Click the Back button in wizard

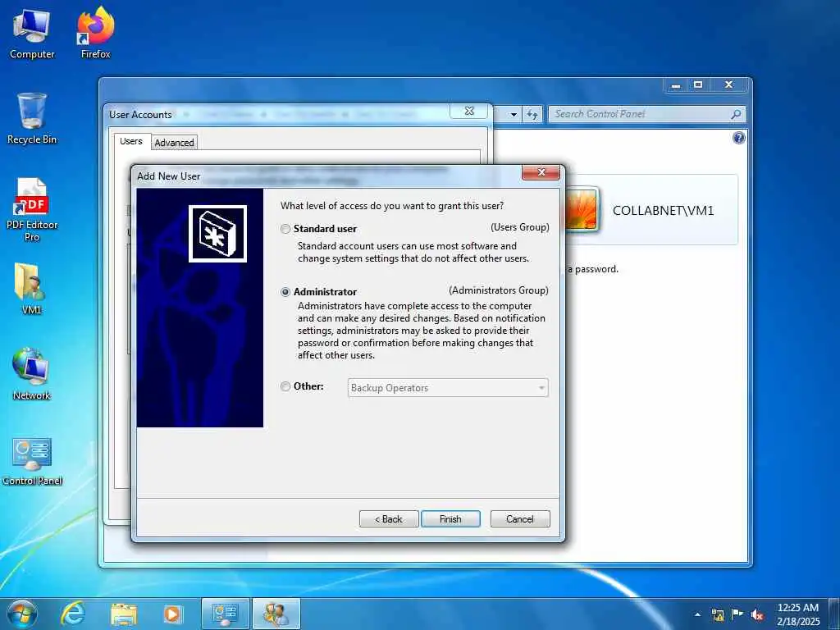(388, 519)
